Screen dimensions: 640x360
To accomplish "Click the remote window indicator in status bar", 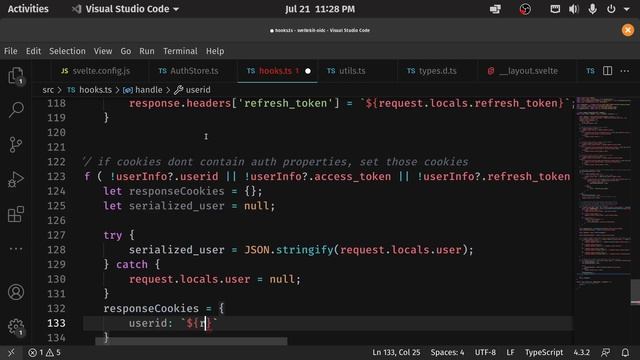I will (11, 352).
